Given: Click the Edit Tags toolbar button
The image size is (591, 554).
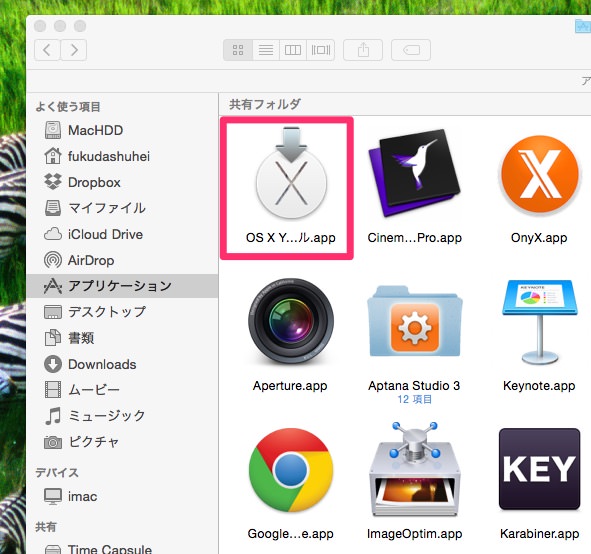Looking at the screenshot, I should 411,50.
